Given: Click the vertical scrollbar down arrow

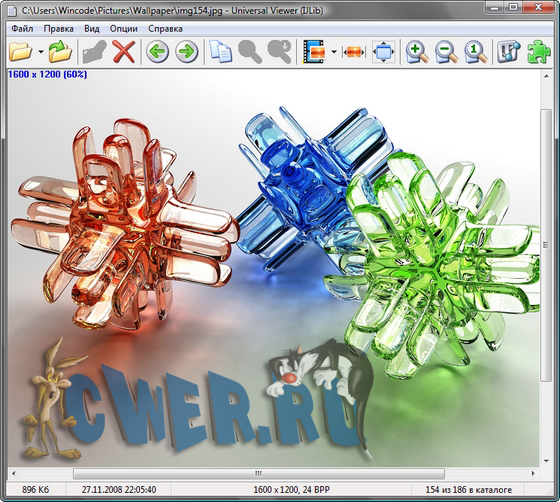Looking at the screenshot, I should point(546,461).
